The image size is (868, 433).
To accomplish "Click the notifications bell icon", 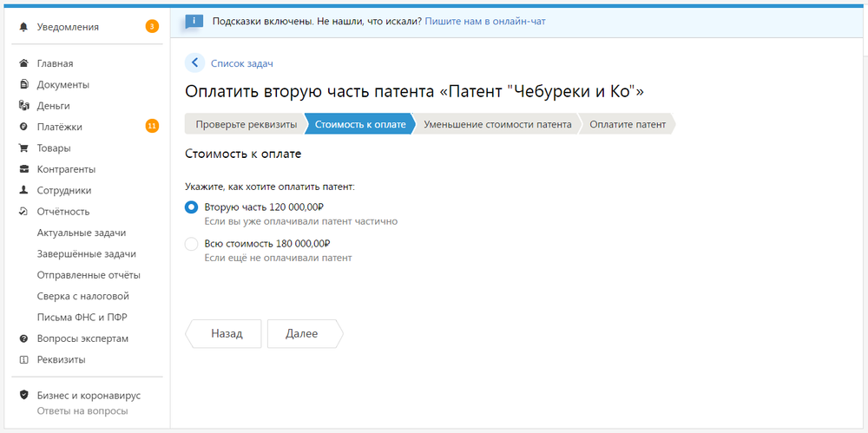I will (x=23, y=27).
